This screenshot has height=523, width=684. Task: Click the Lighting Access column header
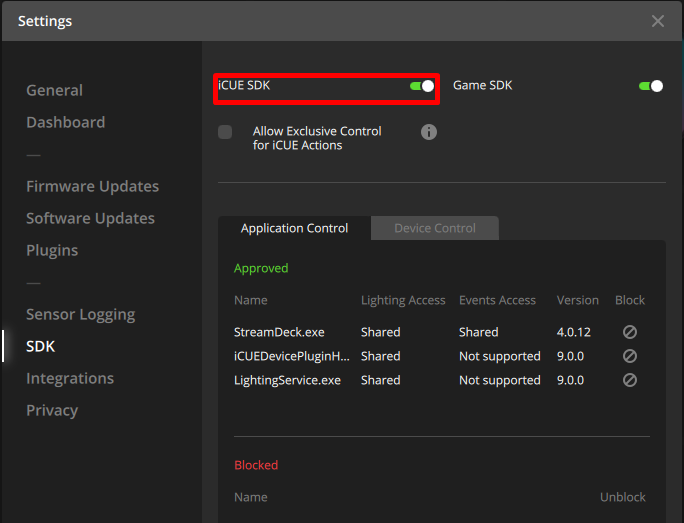(403, 300)
